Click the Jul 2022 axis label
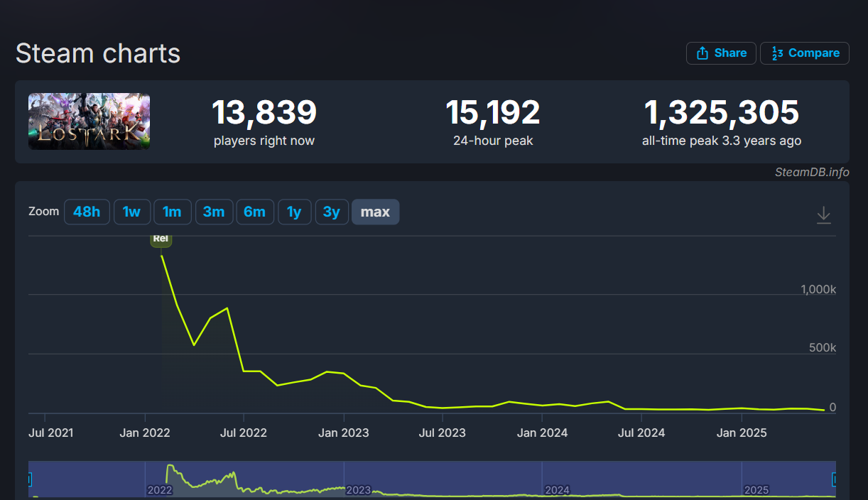The height and width of the screenshot is (500, 868). (x=243, y=433)
